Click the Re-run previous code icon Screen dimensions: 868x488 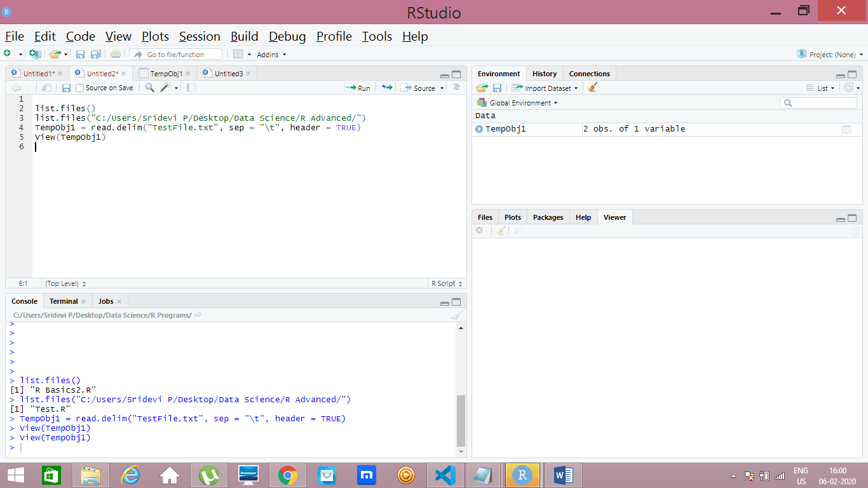click(x=386, y=88)
